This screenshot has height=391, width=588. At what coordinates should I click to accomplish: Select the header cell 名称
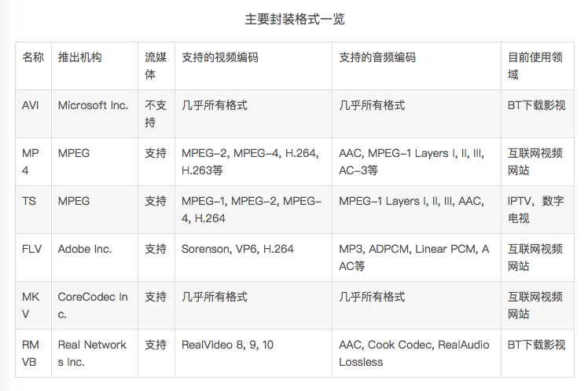pos(33,66)
